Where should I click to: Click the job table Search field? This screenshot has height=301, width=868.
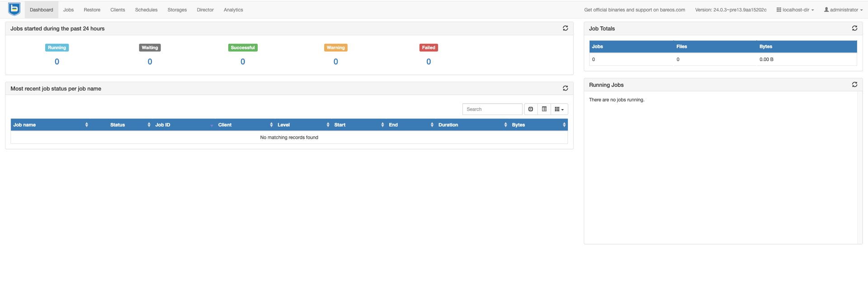click(x=492, y=109)
